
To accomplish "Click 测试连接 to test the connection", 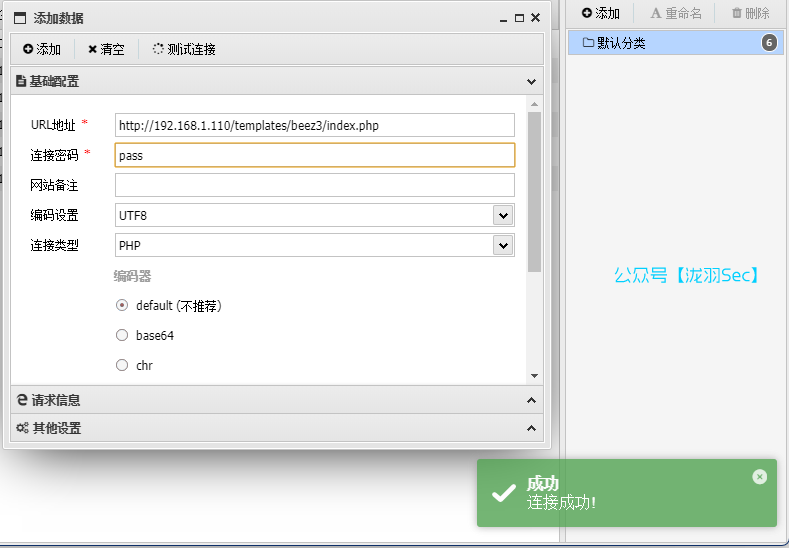I will click(x=184, y=49).
